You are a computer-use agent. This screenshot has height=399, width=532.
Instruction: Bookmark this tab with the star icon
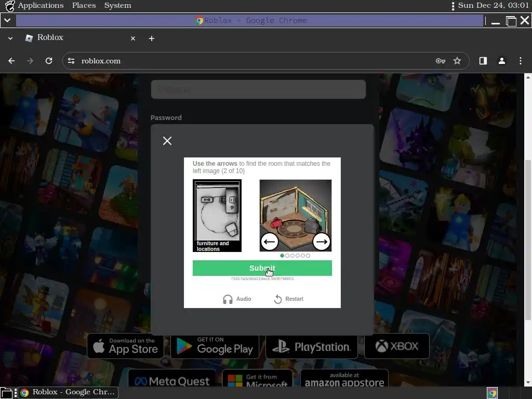point(457,61)
